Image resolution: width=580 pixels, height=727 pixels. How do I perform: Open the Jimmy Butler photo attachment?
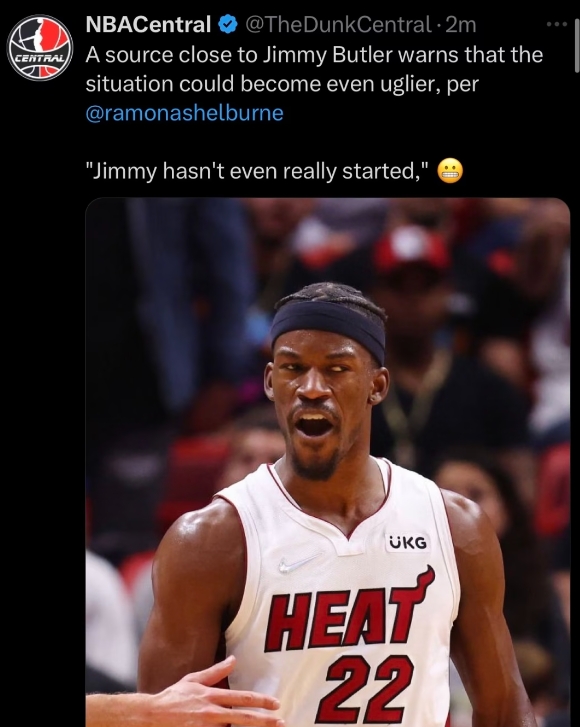(x=327, y=462)
